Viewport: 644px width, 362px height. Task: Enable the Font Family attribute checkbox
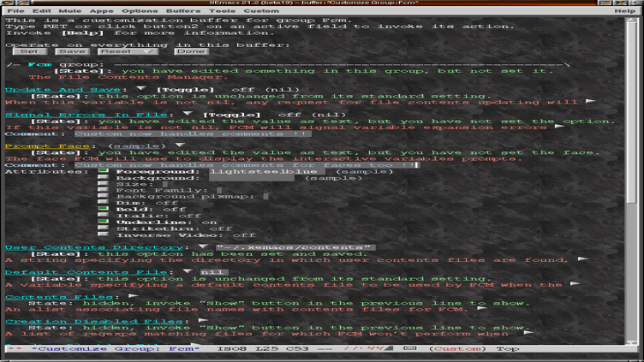pos(103,190)
